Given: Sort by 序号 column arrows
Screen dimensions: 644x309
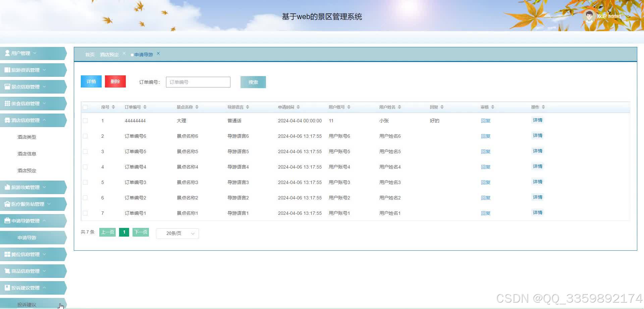Looking at the screenshot, I should (113, 107).
